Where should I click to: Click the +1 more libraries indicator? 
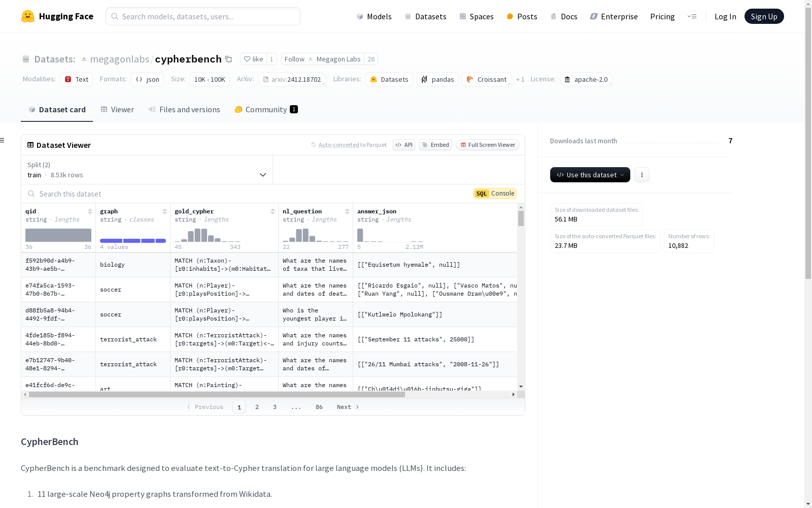tap(520, 80)
